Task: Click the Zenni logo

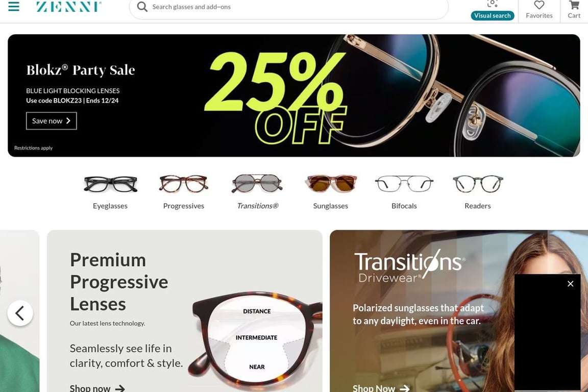Action: [68, 6]
